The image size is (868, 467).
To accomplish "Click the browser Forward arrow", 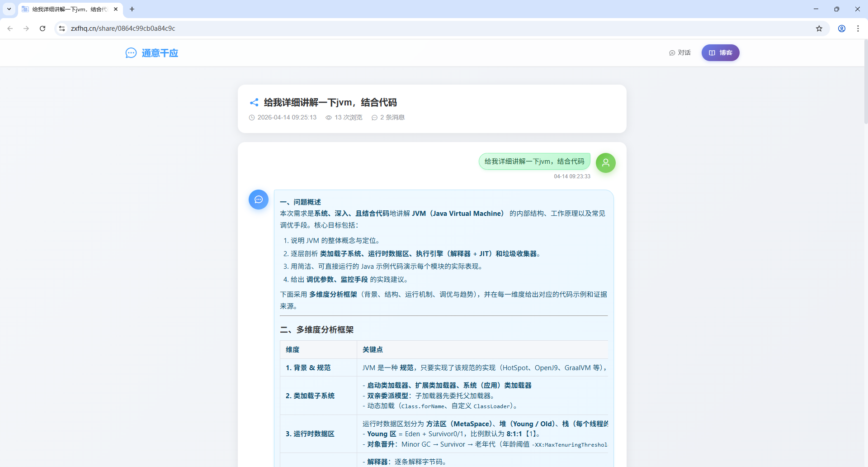I will (x=26, y=29).
